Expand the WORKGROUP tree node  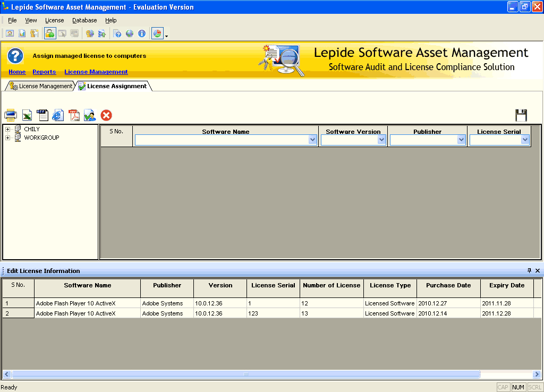(x=7, y=138)
